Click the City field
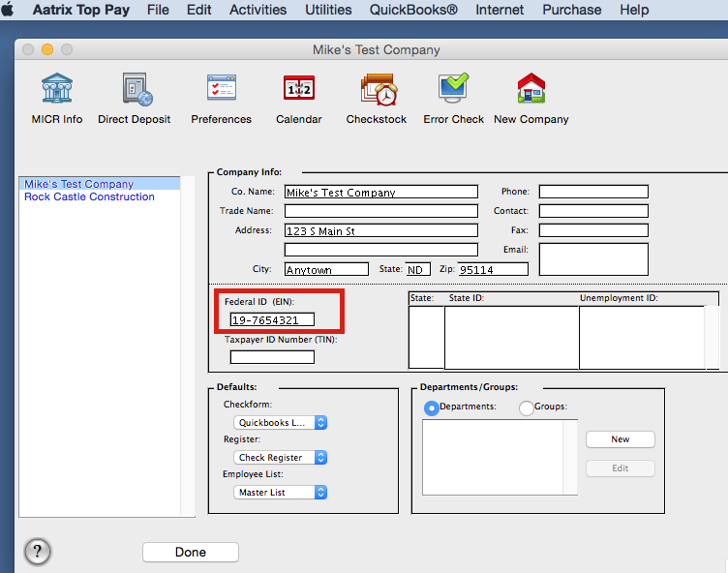This screenshot has width=728, height=573. [326, 269]
